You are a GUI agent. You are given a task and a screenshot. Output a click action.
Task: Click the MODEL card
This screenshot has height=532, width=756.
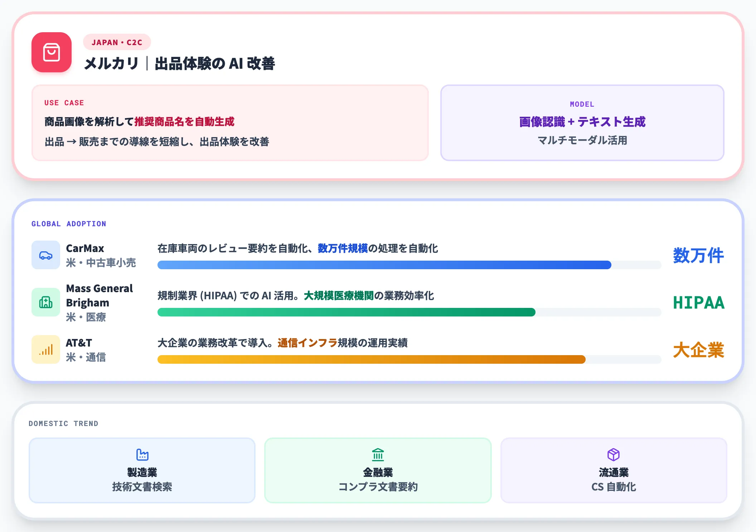coord(582,123)
